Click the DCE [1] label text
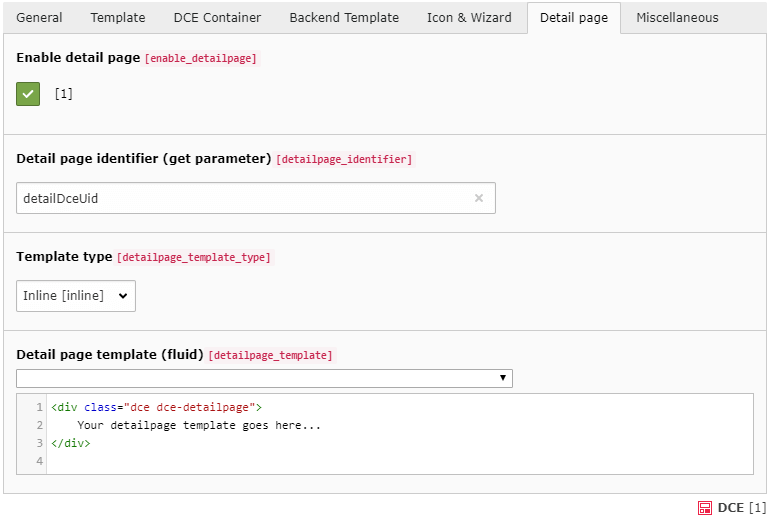 [741, 508]
